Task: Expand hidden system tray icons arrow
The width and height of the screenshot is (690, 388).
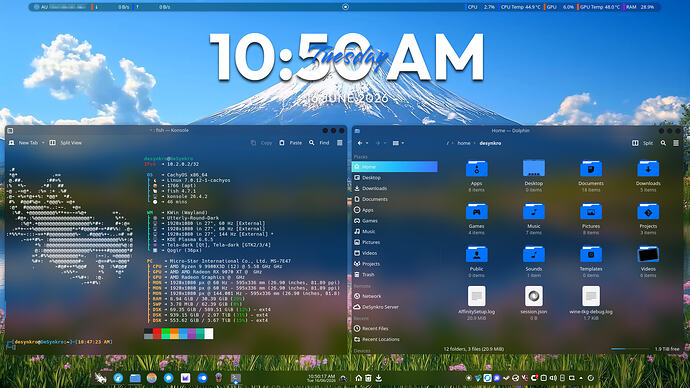Action: (x=581, y=378)
